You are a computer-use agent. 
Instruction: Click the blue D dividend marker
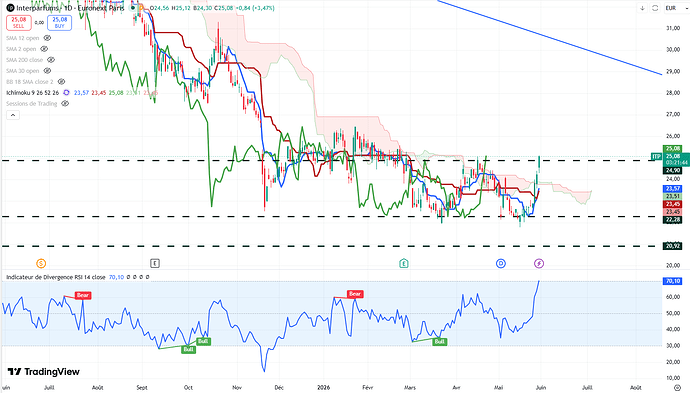(x=501, y=263)
